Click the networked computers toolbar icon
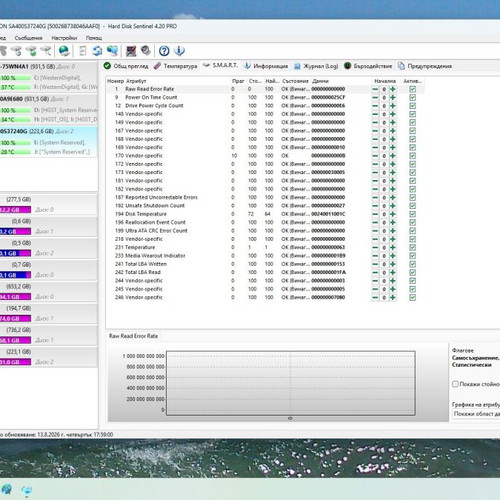The height and width of the screenshot is (500, 500). (x=112, y=51)
